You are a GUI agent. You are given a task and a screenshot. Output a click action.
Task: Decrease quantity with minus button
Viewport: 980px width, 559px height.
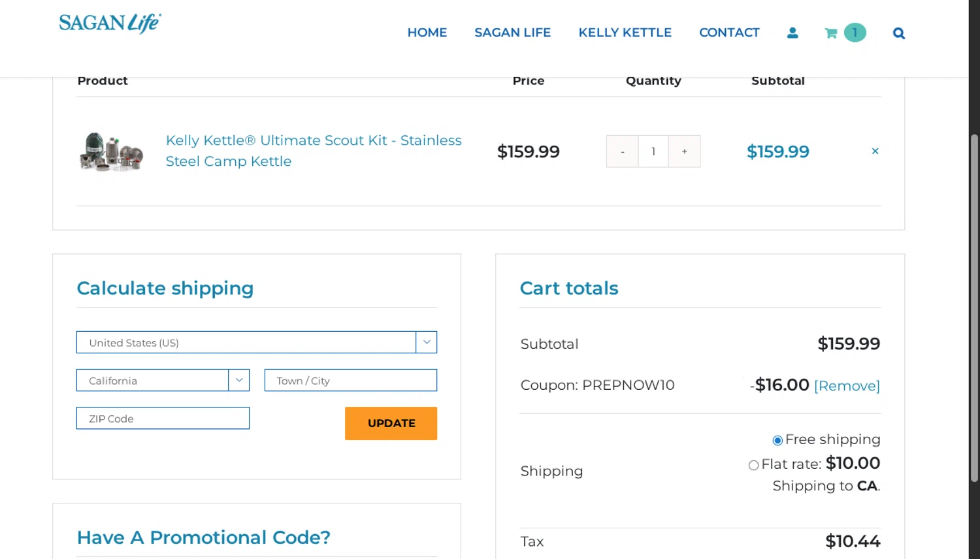tap(622, 152)
